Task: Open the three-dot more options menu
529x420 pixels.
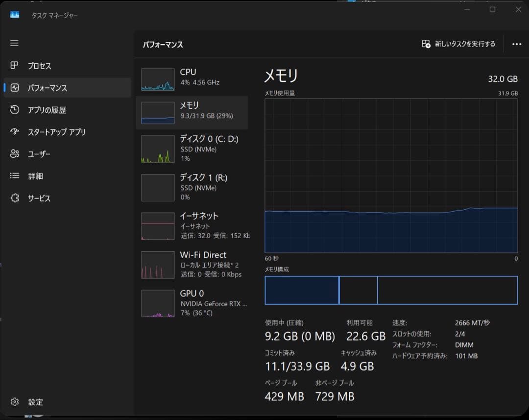Action: (516, 44)
